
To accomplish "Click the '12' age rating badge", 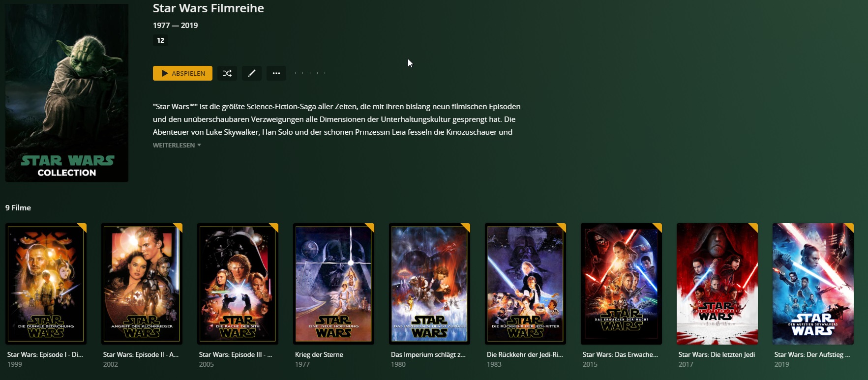I will pyautogui.click(x=160, y=40).
